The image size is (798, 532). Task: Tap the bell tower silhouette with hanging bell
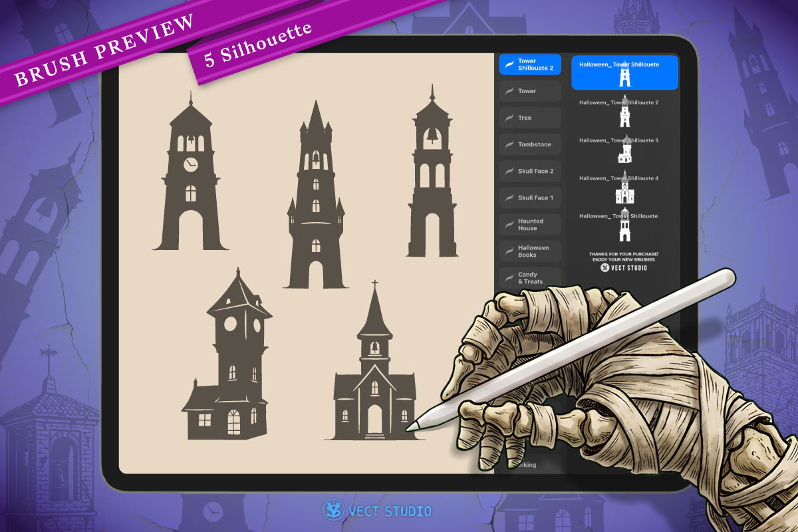click(x=432, y=171)
